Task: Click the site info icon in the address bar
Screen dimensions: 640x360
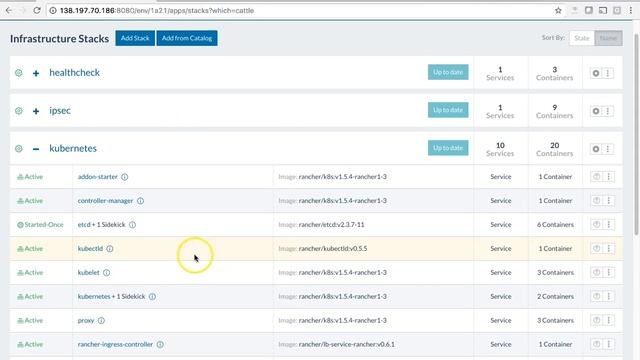Action: 53,11
